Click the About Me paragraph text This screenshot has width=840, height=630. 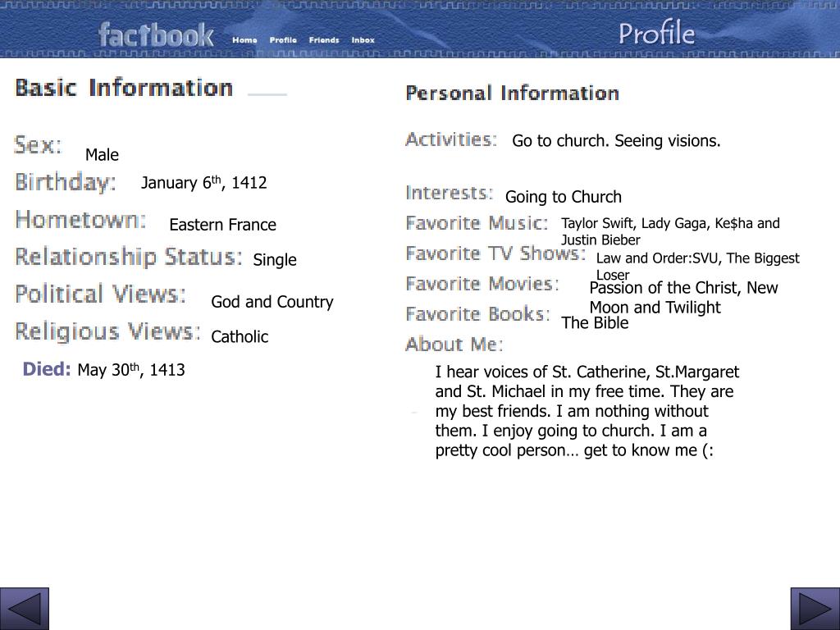tap(587, 411)
